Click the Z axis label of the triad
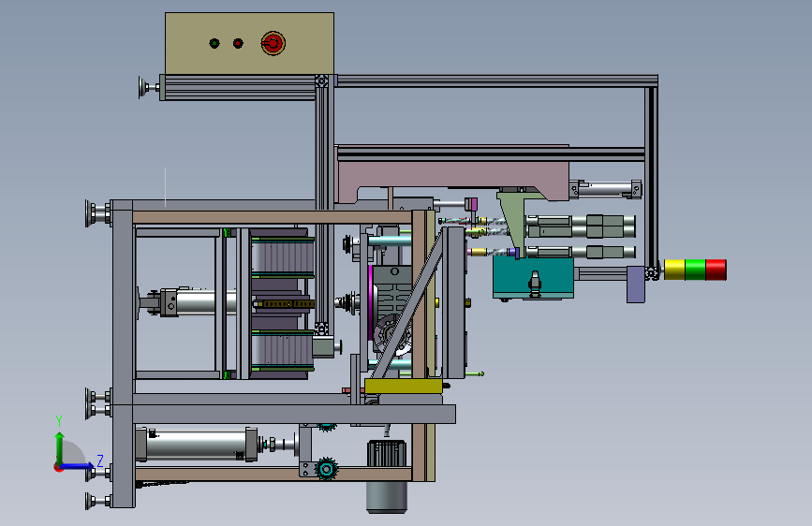This screenshot has width=812, height=526. tap(100, 460)
